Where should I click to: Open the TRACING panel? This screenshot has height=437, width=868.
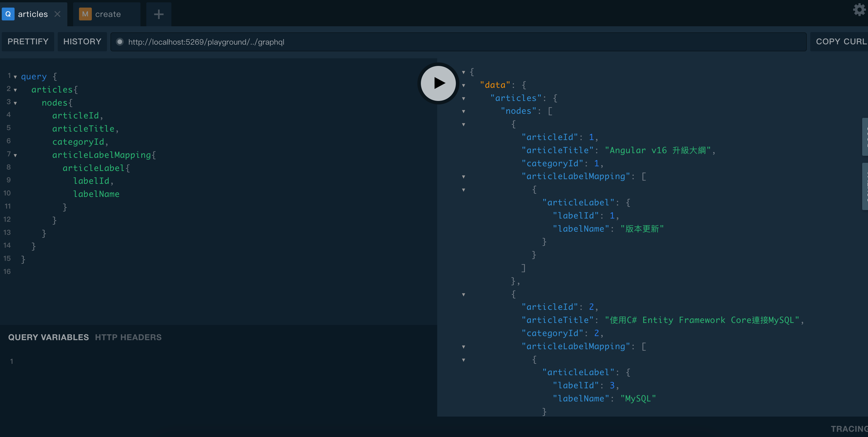[x=849, y=429]
